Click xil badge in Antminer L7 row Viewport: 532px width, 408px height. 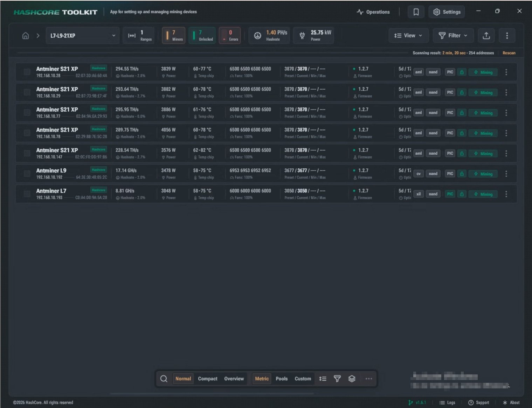pos(419,194)
